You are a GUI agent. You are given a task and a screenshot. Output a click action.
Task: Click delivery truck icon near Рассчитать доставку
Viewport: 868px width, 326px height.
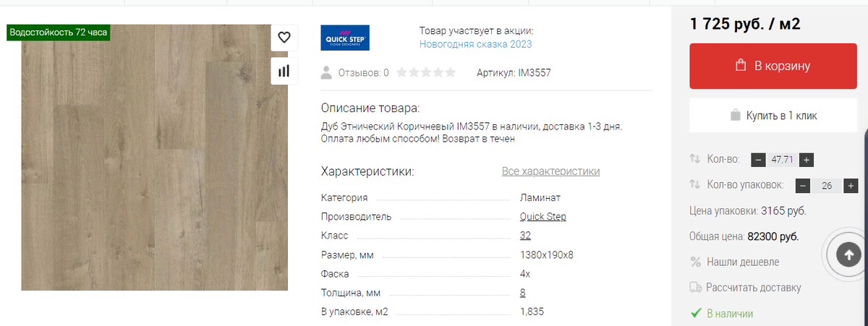tap(696, 287)
